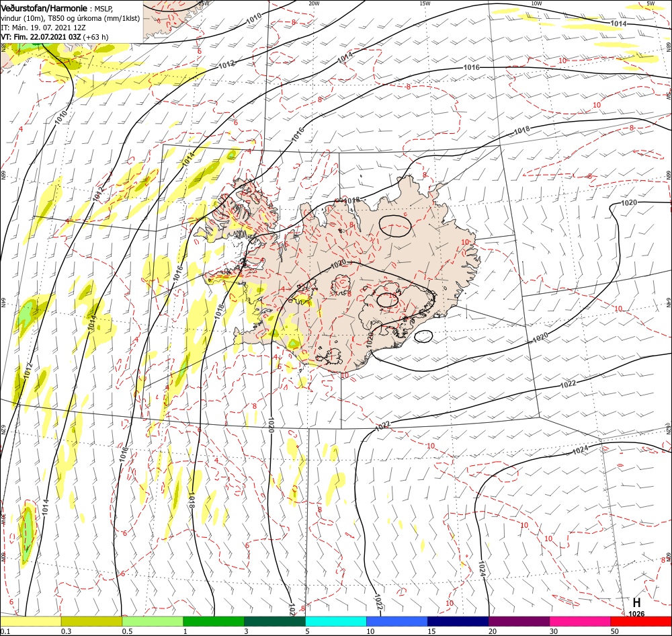This screenshot has width=672, height=636.
Task: Click the 0.5 legend scale value
Action: [127, 631]
